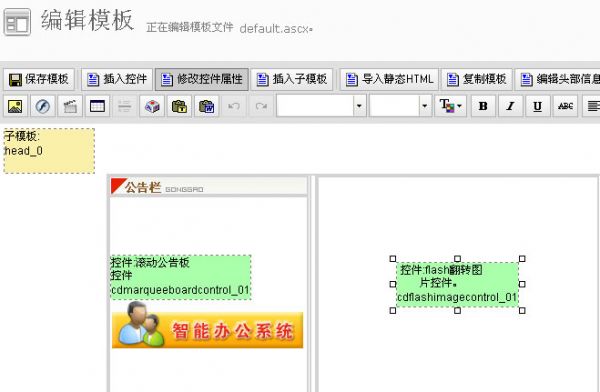Click 复制模板 button
Image resolution: width=600 pixels, height=392 pixels.
pos(476,79)
